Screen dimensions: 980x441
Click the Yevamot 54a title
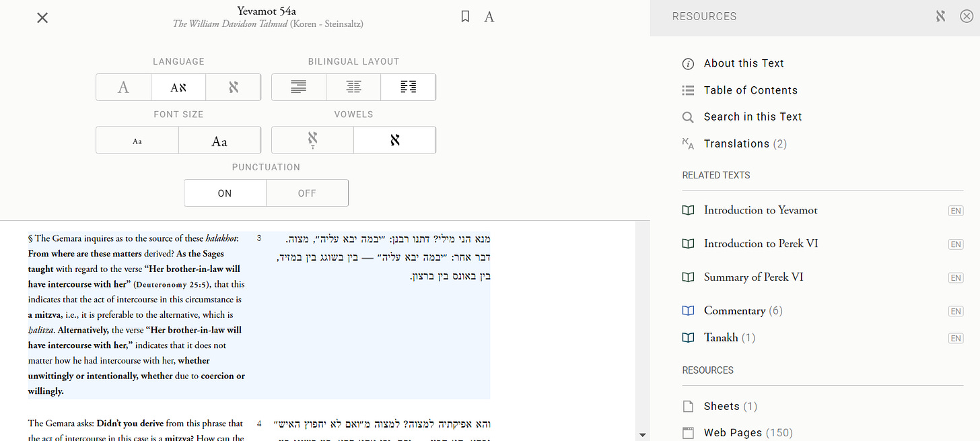(x=267, y=11)
